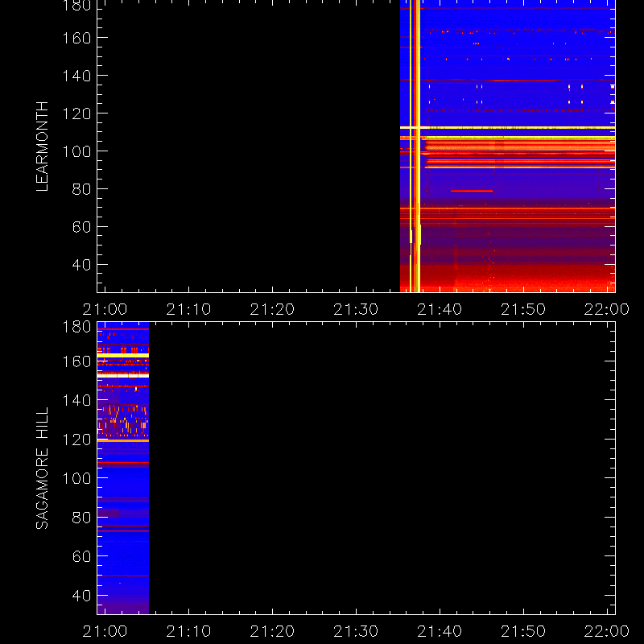The height and width of the screenshot is (644, 644).
Task: Click short red line near 80 in Learmonth spectrogram
Action: (x=472, y=191)
